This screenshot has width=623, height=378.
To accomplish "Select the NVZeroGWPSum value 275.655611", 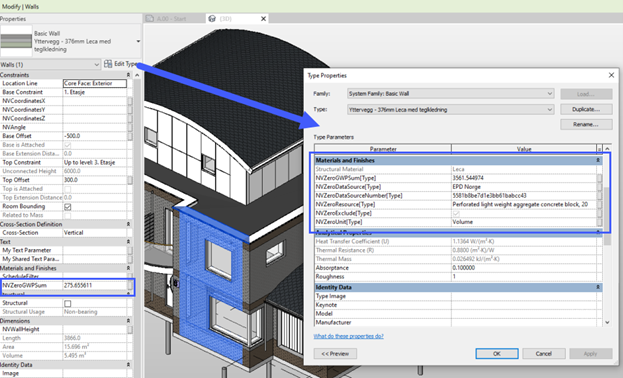I will pyautogui.click(x=95, y=285).
